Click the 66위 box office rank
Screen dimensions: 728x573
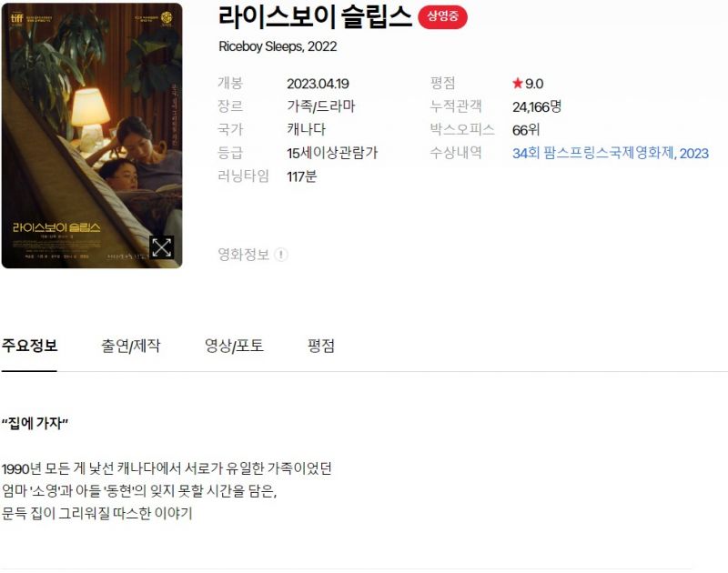pos(526,130)
